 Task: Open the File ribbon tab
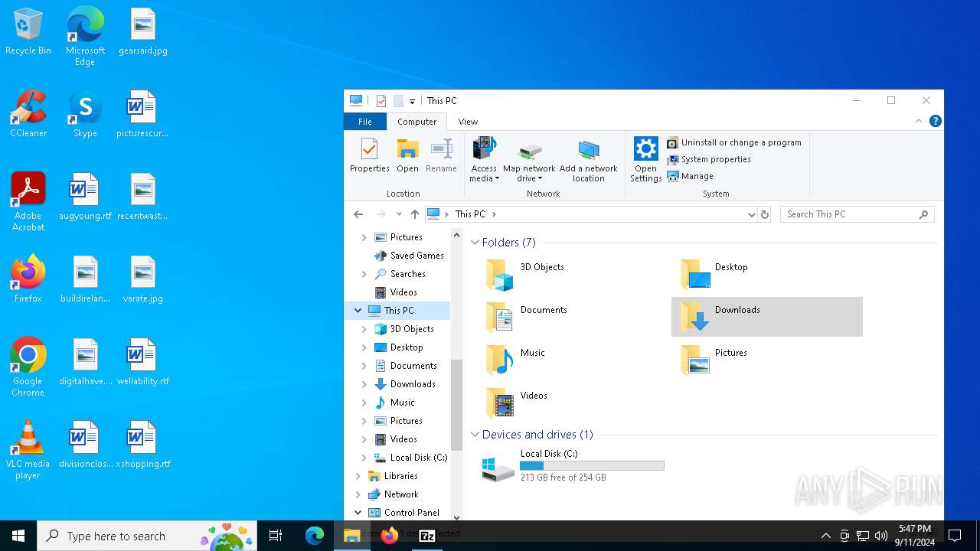(x=365, y=122)
